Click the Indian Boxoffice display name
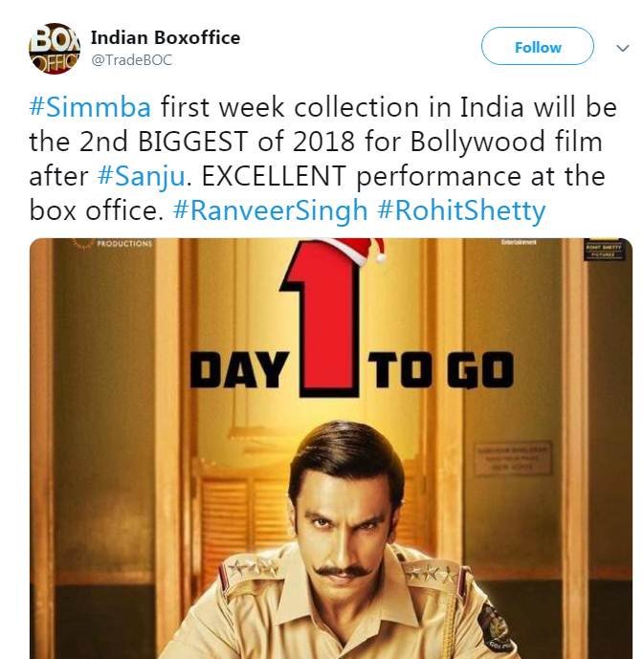Screen dimensions: 644x659 (165, 38)
